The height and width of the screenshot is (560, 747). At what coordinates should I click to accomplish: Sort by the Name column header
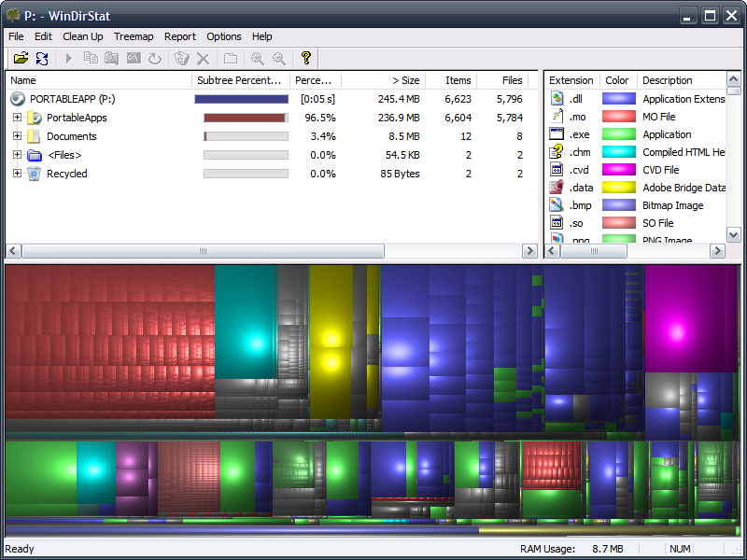pyautogui.click(x=99, y=80)
